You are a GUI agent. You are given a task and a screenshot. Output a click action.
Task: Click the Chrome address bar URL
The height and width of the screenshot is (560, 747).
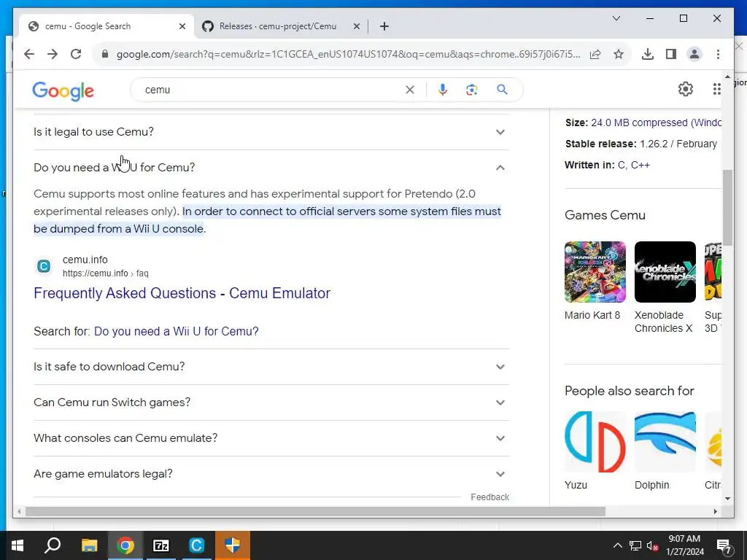point(348,54)
